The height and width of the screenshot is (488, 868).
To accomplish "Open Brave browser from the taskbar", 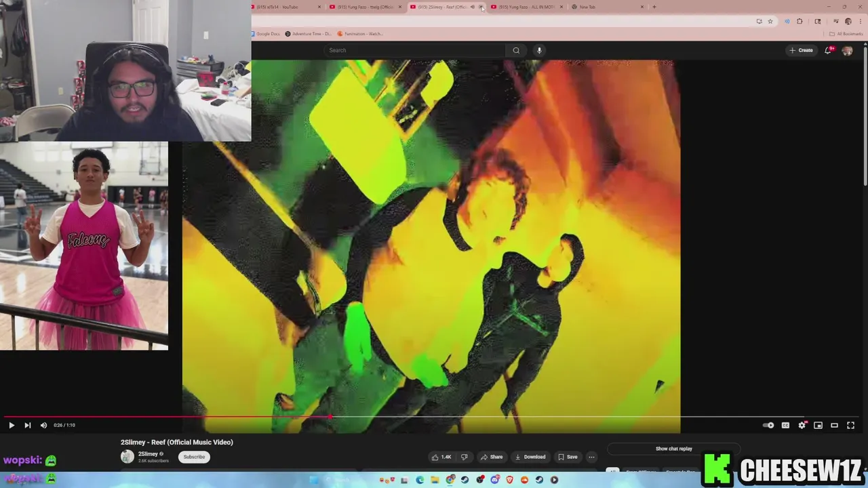I will click(510, 480).
